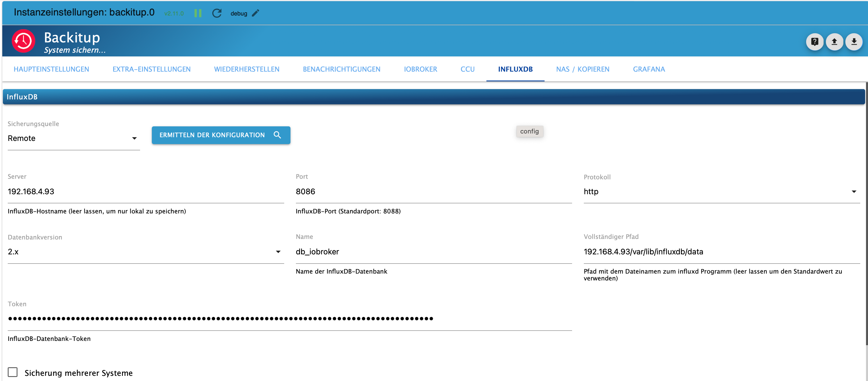Go to the Grafana tab

click(x=649, y=69)
